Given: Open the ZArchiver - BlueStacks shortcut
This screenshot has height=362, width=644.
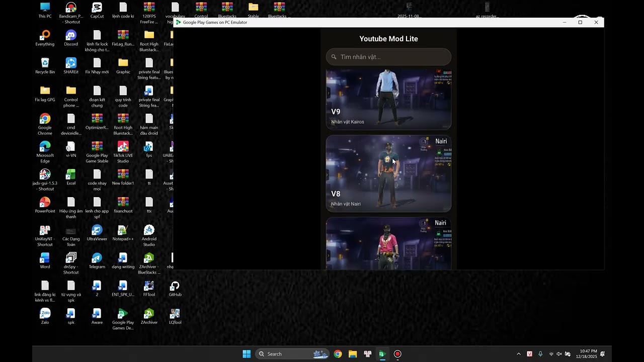Looking at the screenshot, I should coord(149,263).
